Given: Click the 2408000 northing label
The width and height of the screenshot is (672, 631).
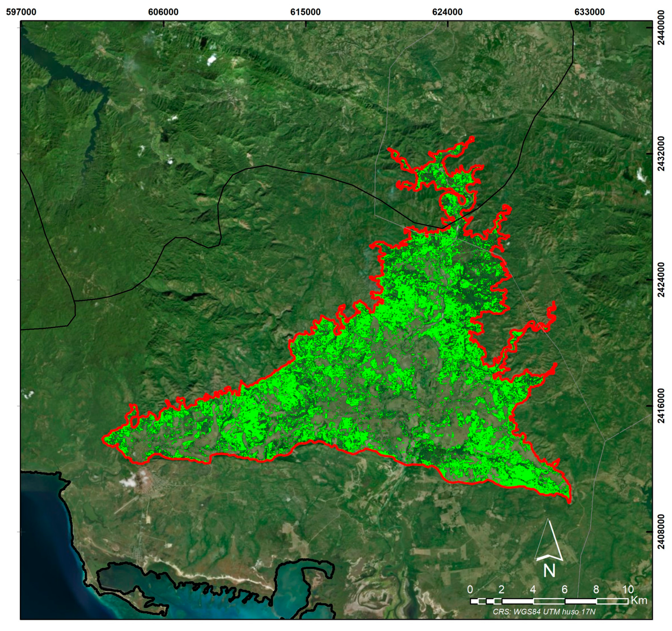Looking at the screenshot, I should coord(662,532).
